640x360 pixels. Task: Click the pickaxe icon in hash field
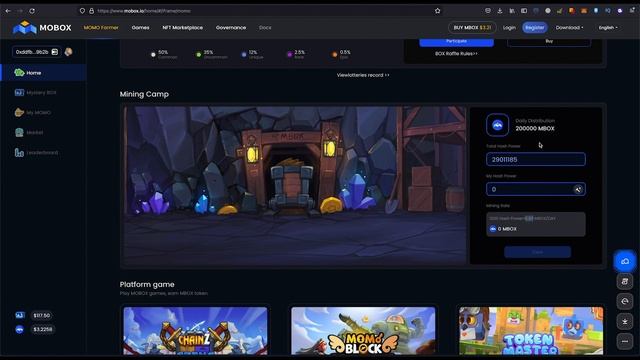578,189
